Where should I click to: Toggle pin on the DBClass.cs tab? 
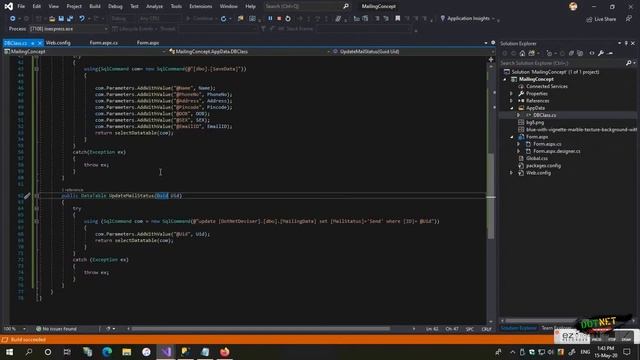(x=33, y=43)
